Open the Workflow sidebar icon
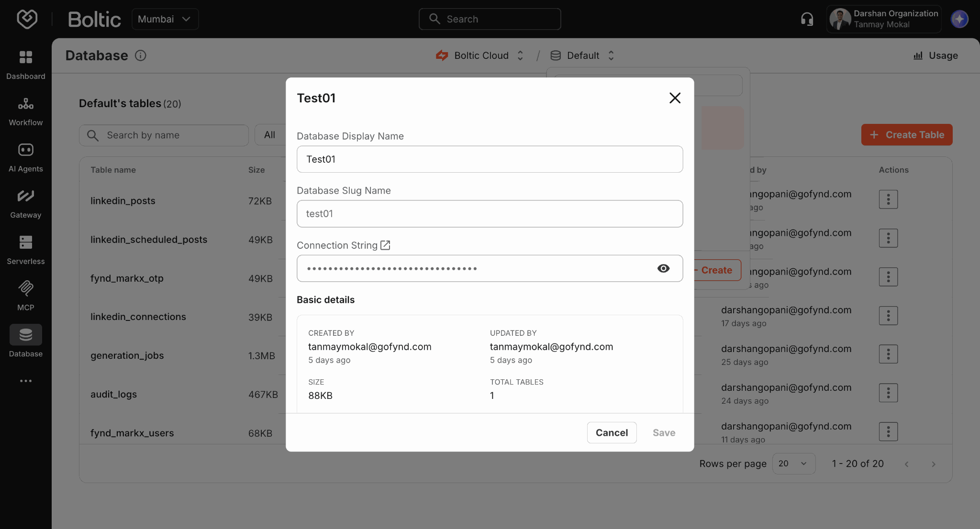 (x=26, y=104)
